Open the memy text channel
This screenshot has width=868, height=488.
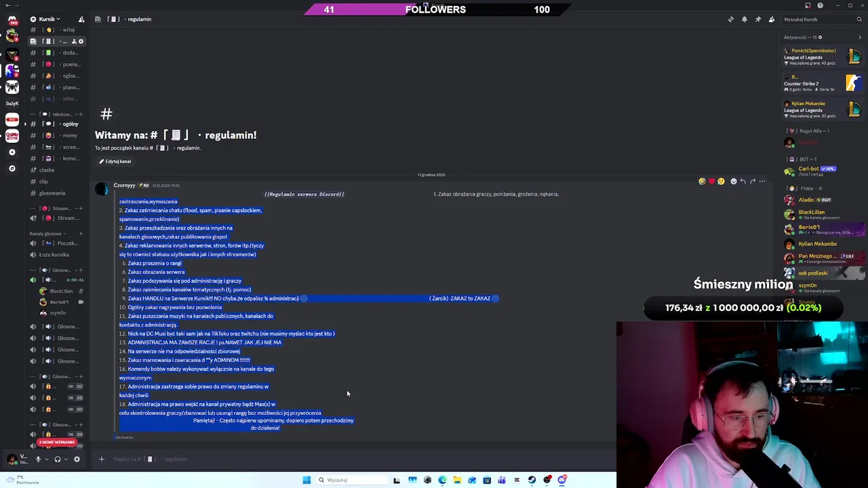point(57,136)
